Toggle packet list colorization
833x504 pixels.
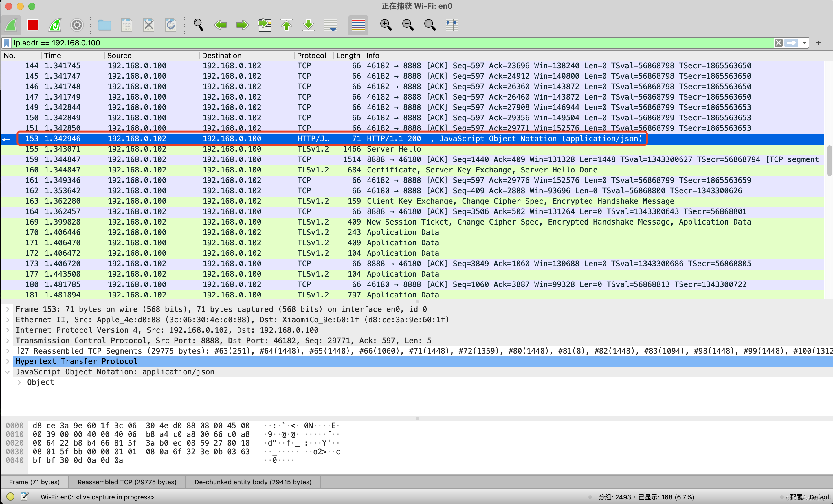click(358, 25)
